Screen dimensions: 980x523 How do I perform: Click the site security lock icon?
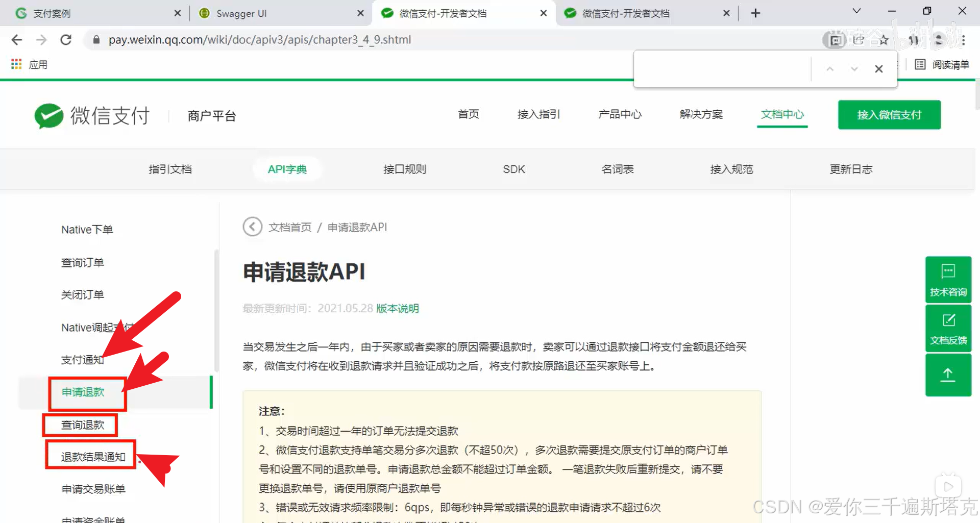point(96,40)
